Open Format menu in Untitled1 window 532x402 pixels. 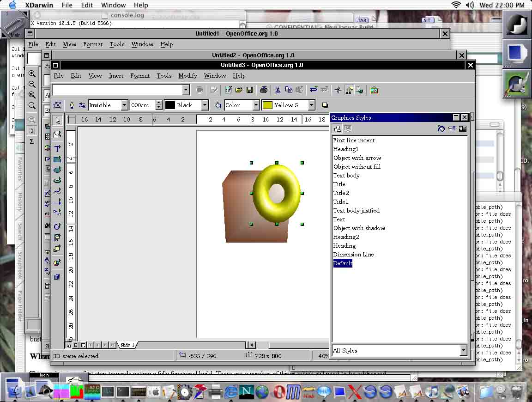(93, 44)
